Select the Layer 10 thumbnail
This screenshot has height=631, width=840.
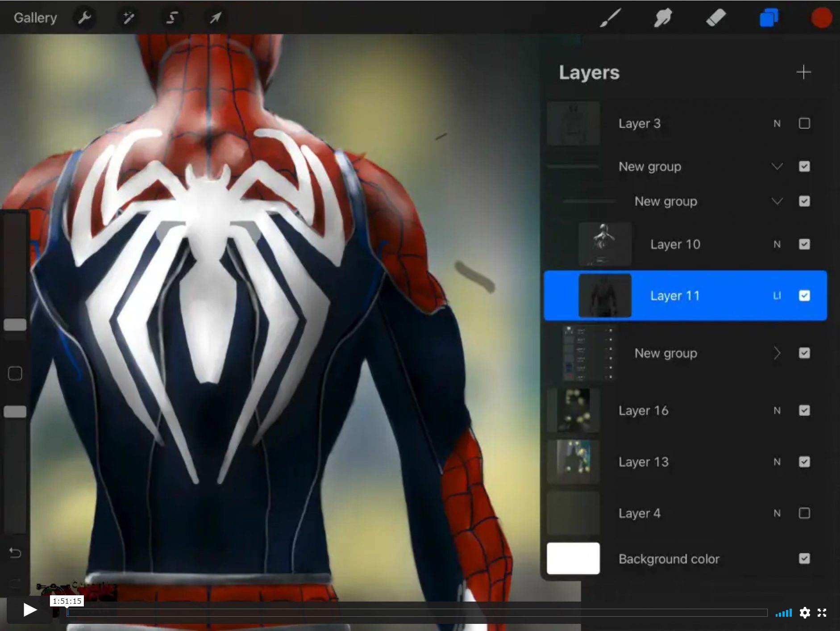point(605,244)
